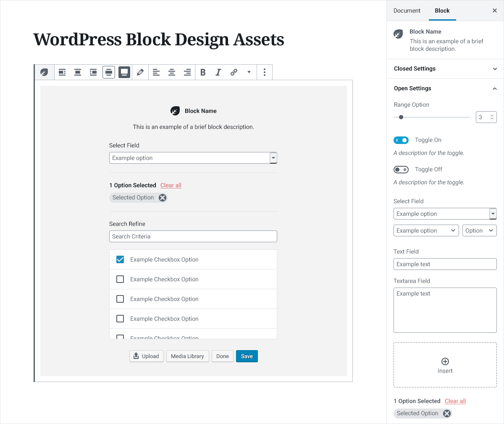Uncheck the first Example Checkbox Option
The image size is (504, 424).
click(120, 259)
